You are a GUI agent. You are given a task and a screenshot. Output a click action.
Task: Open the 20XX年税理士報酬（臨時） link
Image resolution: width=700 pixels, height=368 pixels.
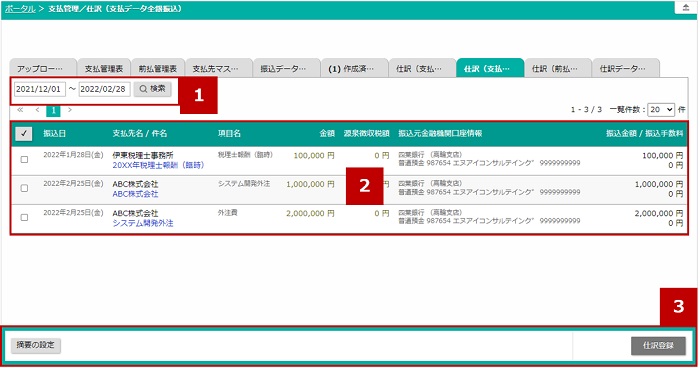click(x=158, y=165)
